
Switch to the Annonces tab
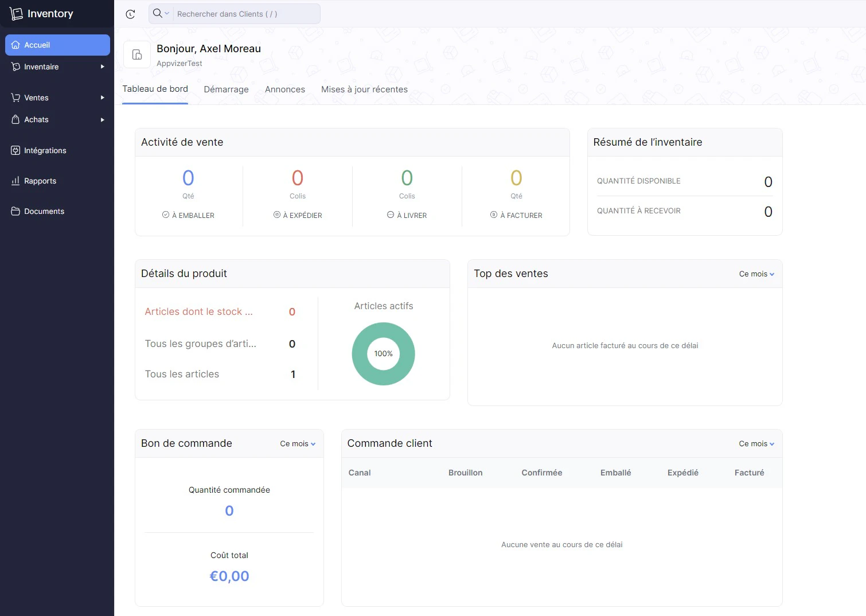(285, 89)
